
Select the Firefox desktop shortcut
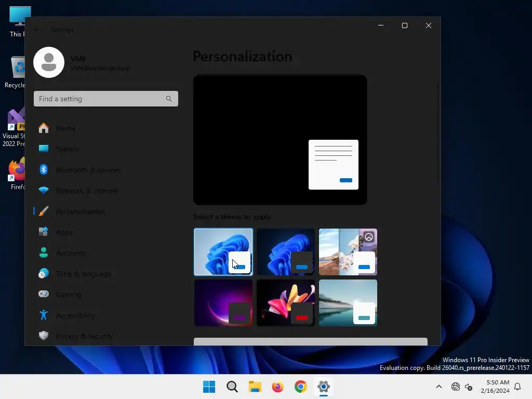tap(16, 174)
